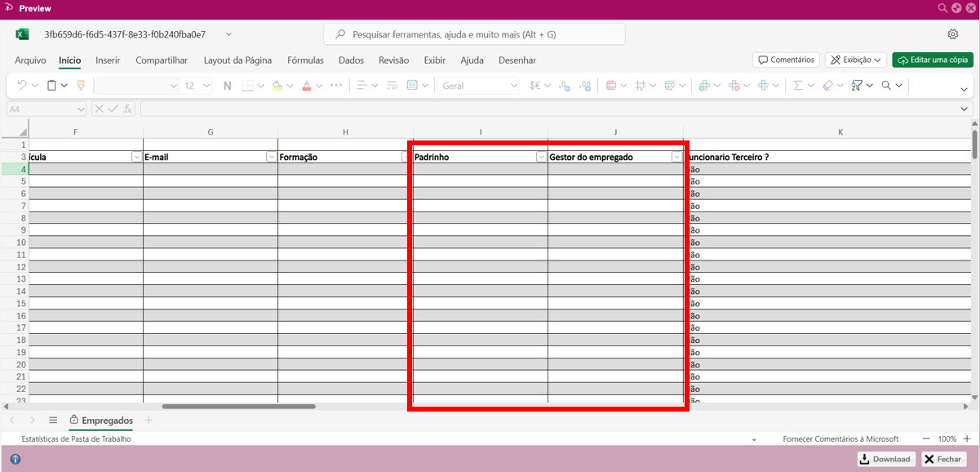The height and width of the screenshot is (472, 980).
Task: Select the Empregados sheet tab
Action: [107, 420]
